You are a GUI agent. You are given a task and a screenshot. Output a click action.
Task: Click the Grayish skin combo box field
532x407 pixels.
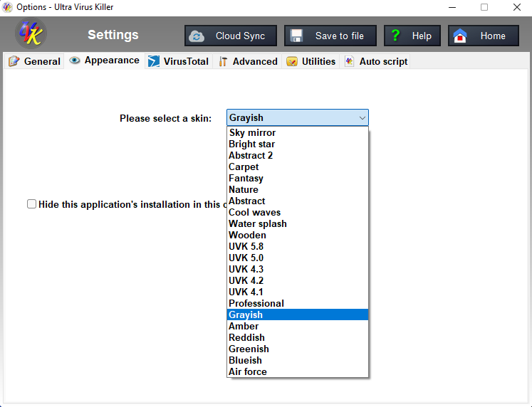(x=298, y=117)
